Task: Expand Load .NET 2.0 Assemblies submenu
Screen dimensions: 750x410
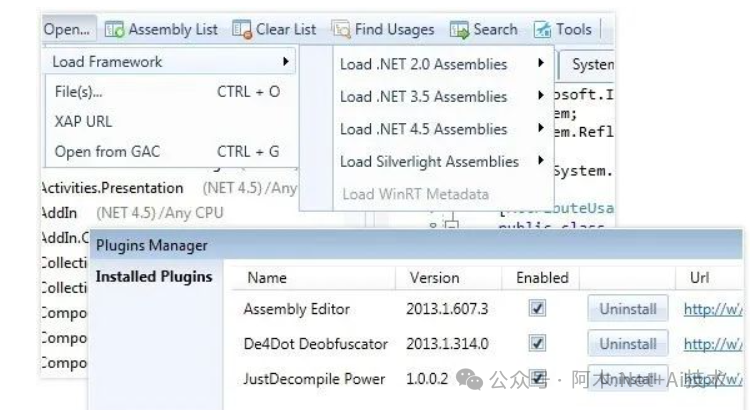Action: coord(541,65)
